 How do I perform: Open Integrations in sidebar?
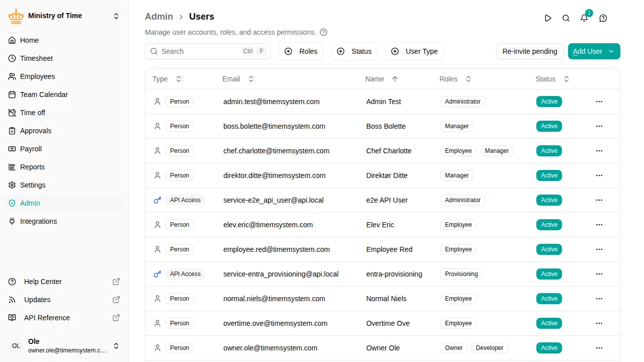coord(64,221)
